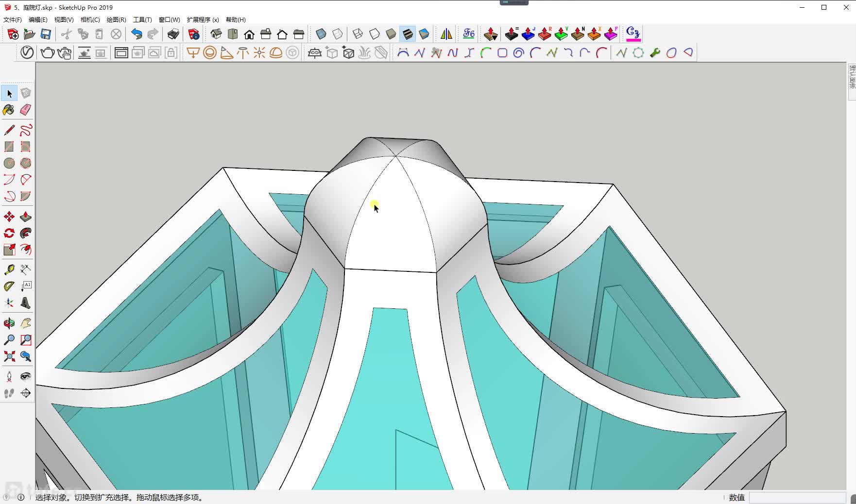This screenshot has height=504, width=856.
Task: Open the 编辑(E) menu
Action: coord(38,20)
